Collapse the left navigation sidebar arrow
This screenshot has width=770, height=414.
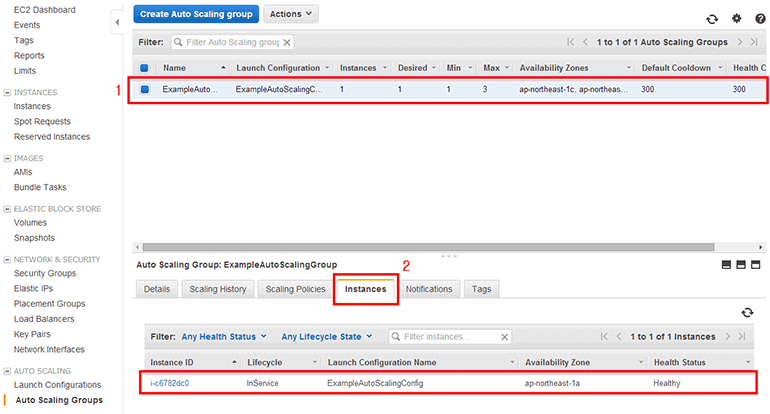point(117,21)
